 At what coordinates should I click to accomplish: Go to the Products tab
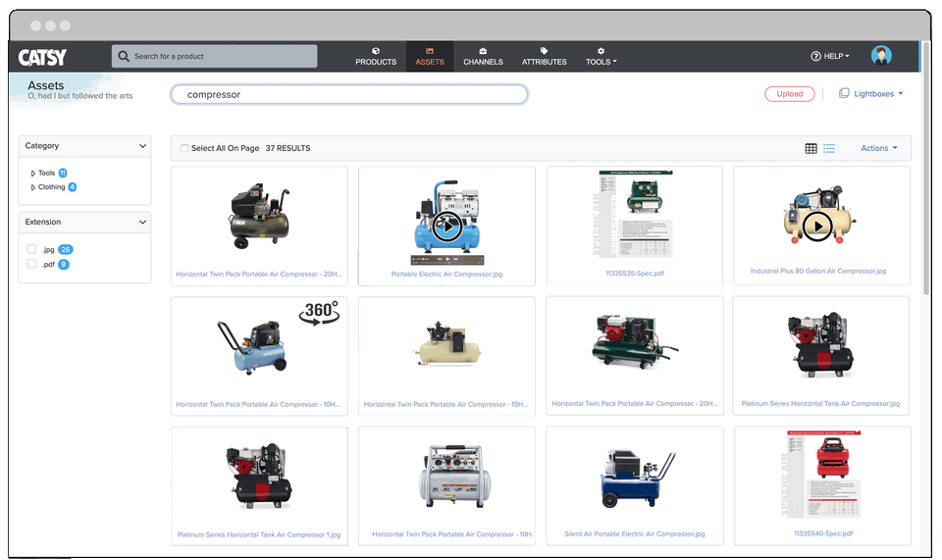point(376,57)
